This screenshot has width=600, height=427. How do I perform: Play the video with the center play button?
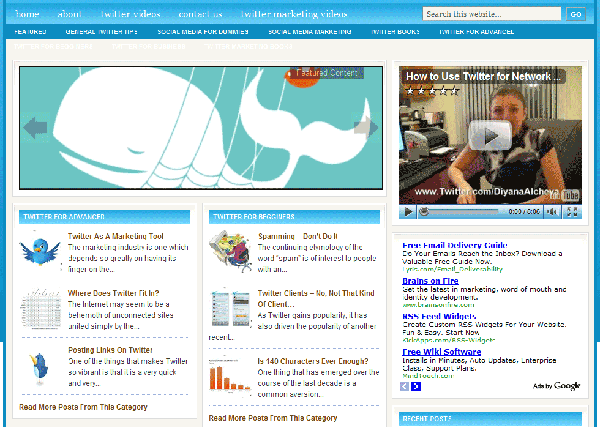tap(490, 135)
